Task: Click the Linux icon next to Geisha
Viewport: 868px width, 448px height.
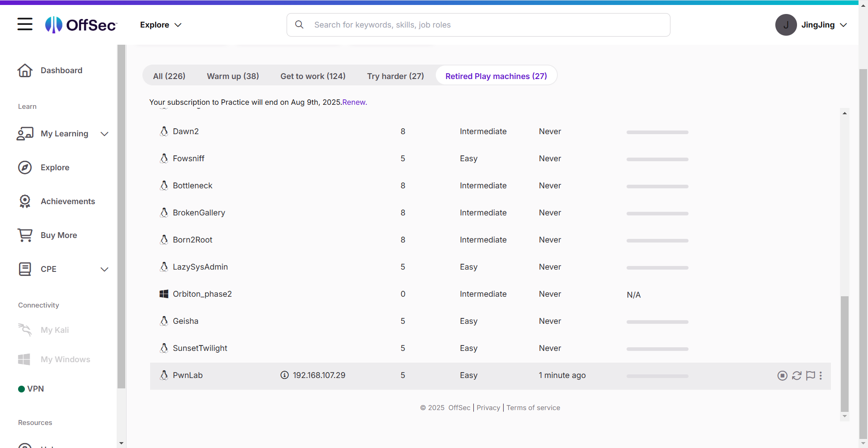Action: tap(164, 321)
